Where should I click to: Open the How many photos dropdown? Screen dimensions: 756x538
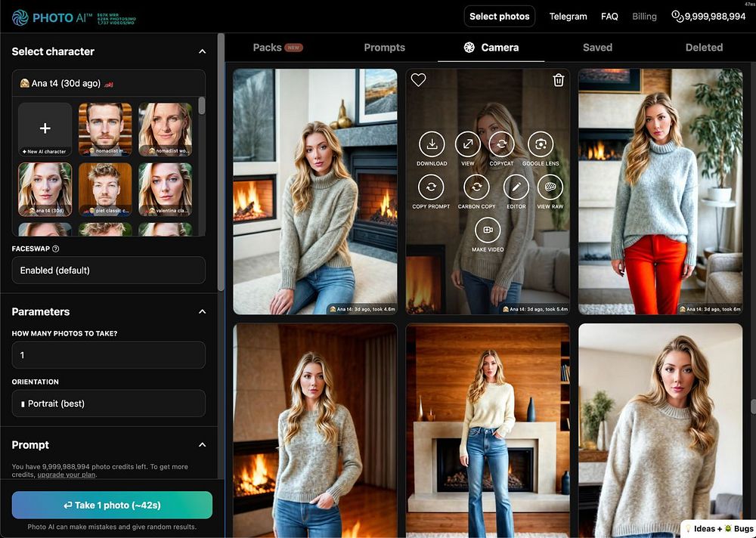click(108, 355)
